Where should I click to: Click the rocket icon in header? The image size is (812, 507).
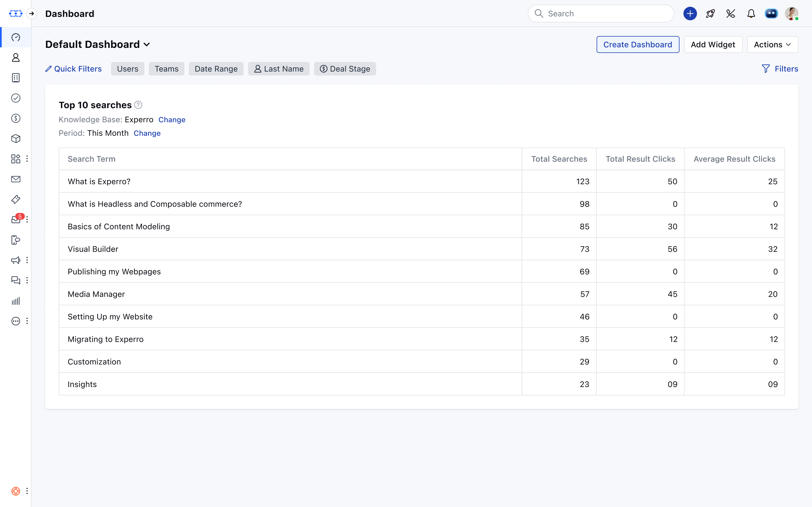(710, 14)
